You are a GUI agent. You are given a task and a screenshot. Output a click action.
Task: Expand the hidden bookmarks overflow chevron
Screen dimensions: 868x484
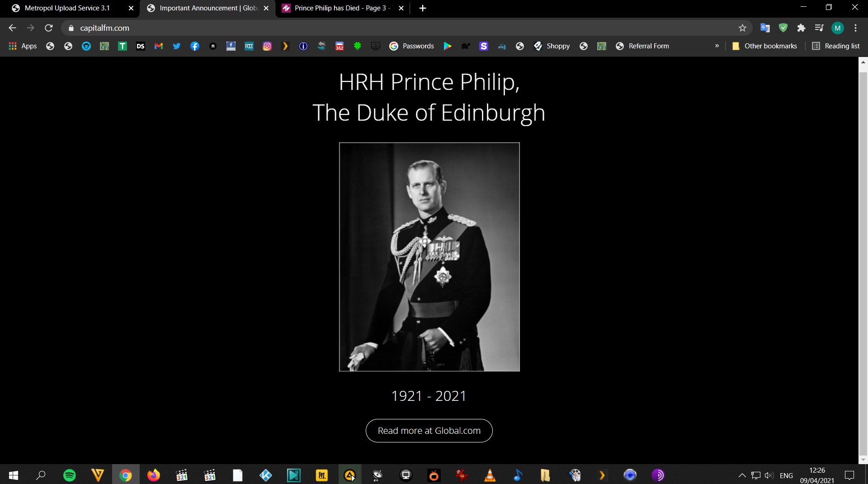[717, 46]
